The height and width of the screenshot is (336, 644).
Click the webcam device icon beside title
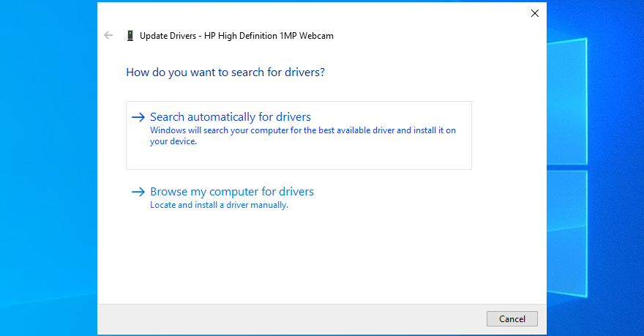(130, 35)
